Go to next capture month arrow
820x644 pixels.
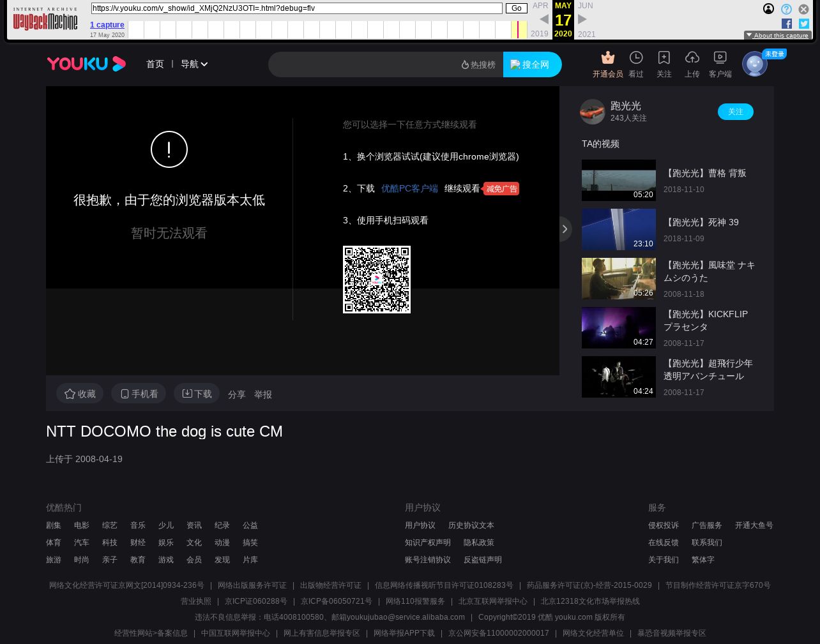(582, 19)
